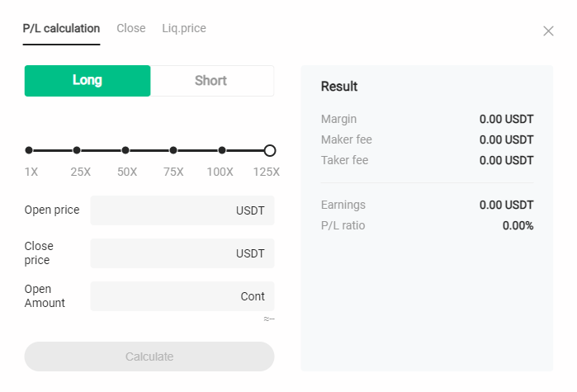The image size is (577, 392).
Task: Click the 125X slider handle
Action: pyautogui.click(x=270, y=150)
